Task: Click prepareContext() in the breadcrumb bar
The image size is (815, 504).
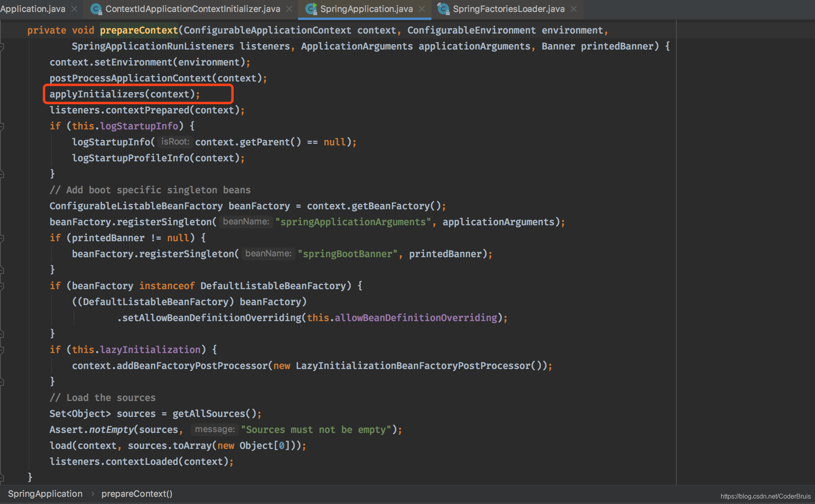Action: (x=137, y=494)
